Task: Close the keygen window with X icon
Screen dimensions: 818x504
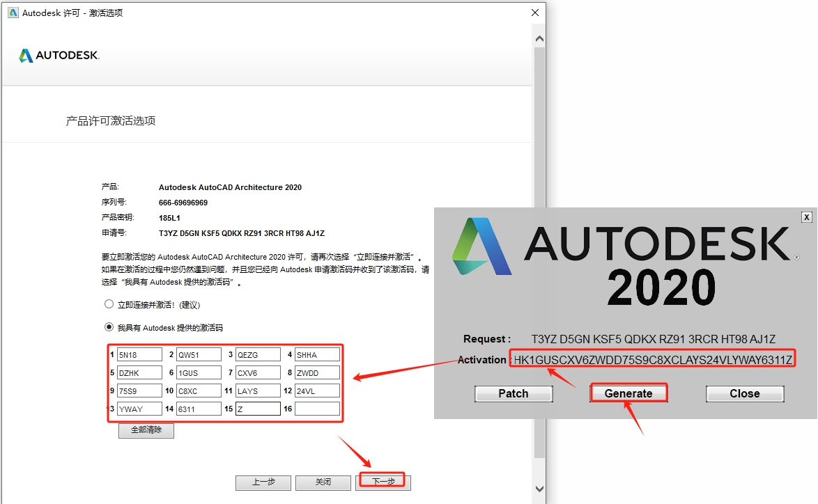Action: point(807,216)
